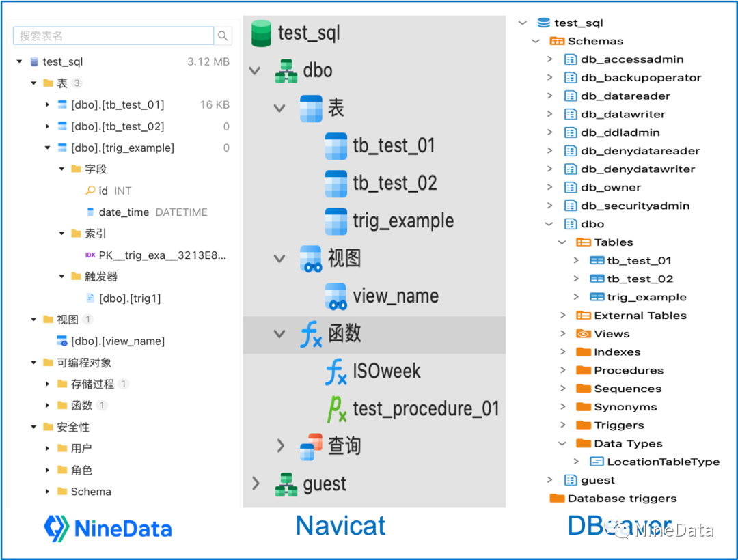Expand db_accessadmin schema in DBeaver
The height and width of the screenshot is (560, 738).
(549, 59)
